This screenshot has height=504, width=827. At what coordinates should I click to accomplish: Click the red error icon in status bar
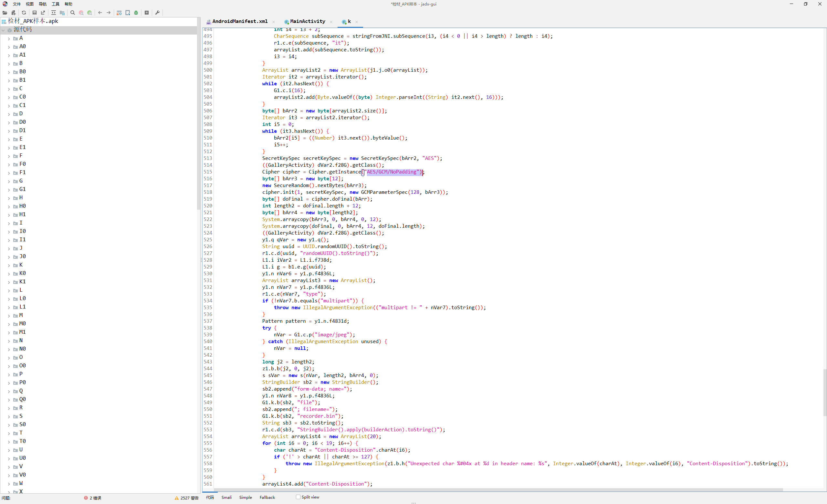click(86, 498)
